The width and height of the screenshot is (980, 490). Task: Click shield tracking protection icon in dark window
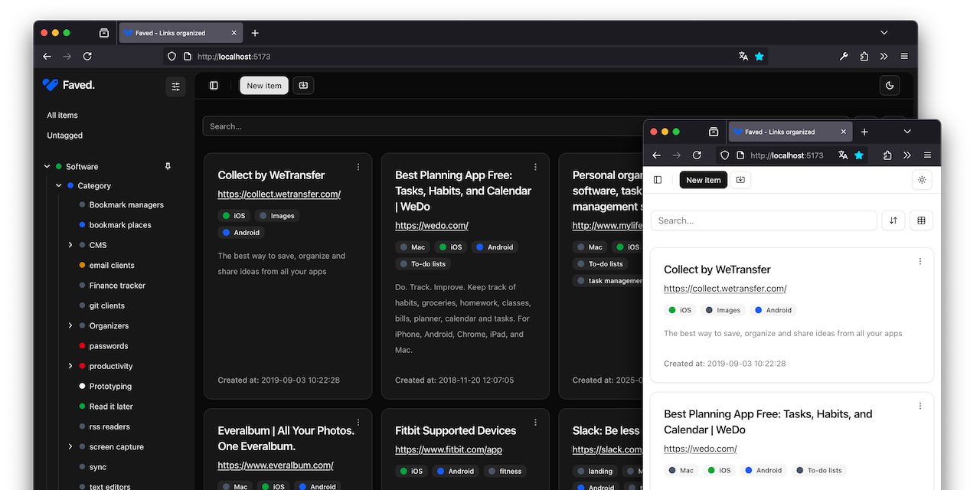click(x=171, y=57)
